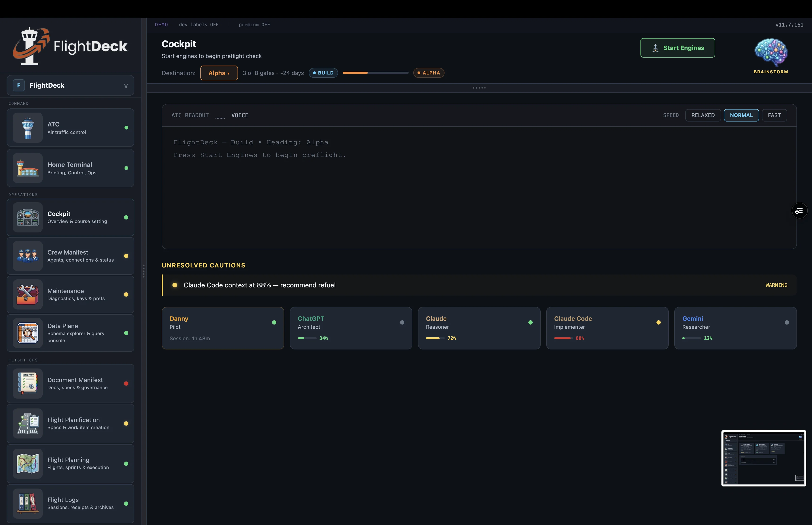
Task: Select the Maintenance toolbox icon
Action: 27,294
